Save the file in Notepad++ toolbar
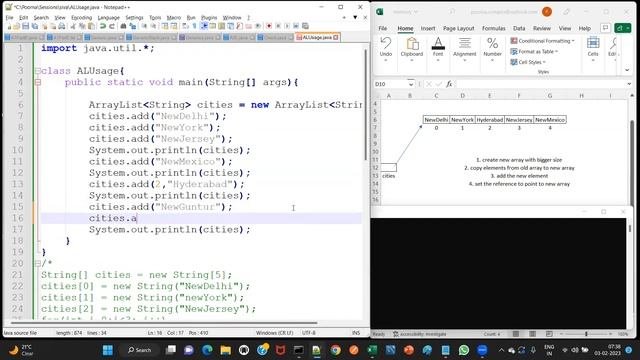 pos(26,26)
